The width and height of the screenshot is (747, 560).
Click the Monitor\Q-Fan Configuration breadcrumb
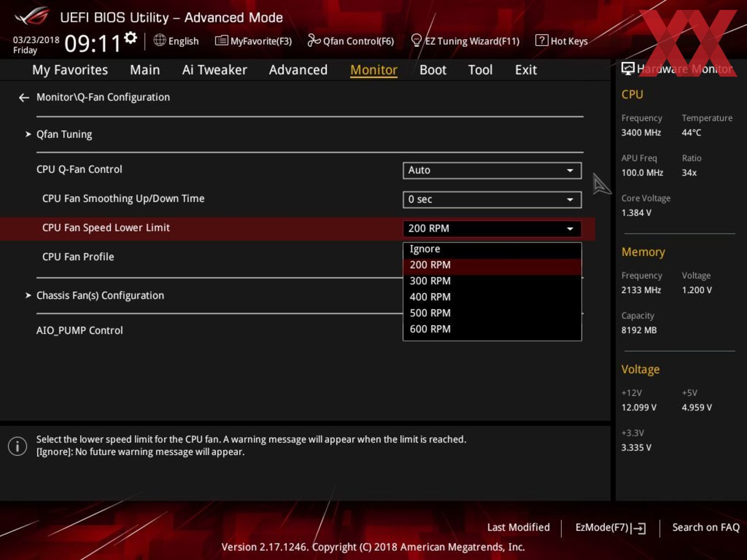pyautogui.click(x=103, y=97)
